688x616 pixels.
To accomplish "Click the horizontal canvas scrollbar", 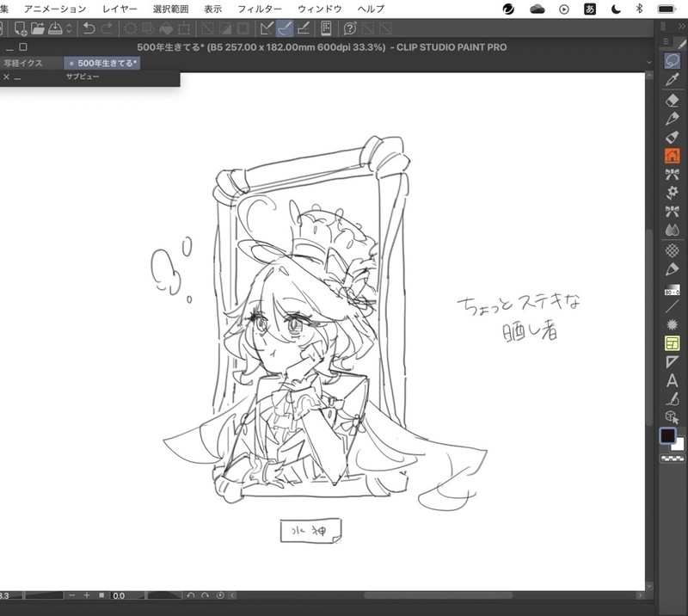I will tap(438, 595).
